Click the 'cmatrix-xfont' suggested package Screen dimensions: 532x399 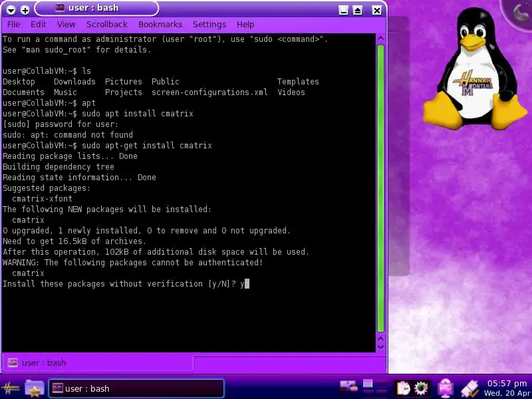tap(42, 199)
